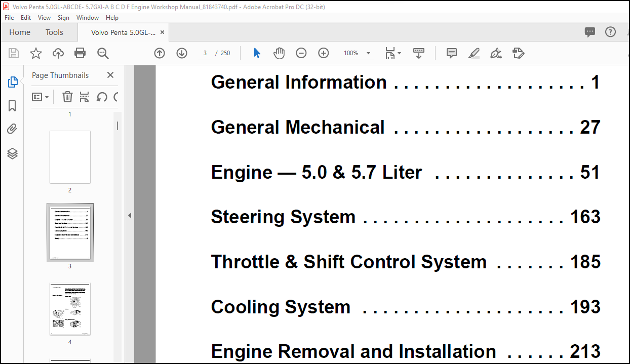Viewport: 630px width, 364px height.
Task: Open the Bookmarks sidebar panel
Action: pos(13,106)
